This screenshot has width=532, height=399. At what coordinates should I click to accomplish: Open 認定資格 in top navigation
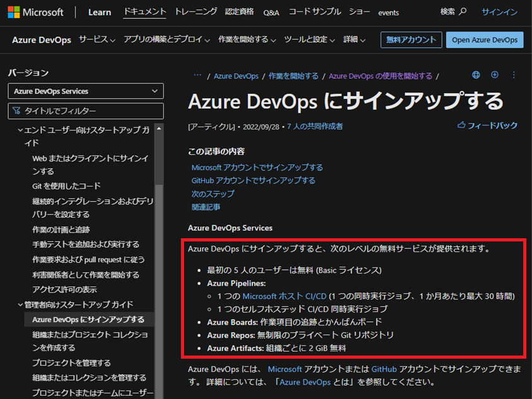point(239,12)
